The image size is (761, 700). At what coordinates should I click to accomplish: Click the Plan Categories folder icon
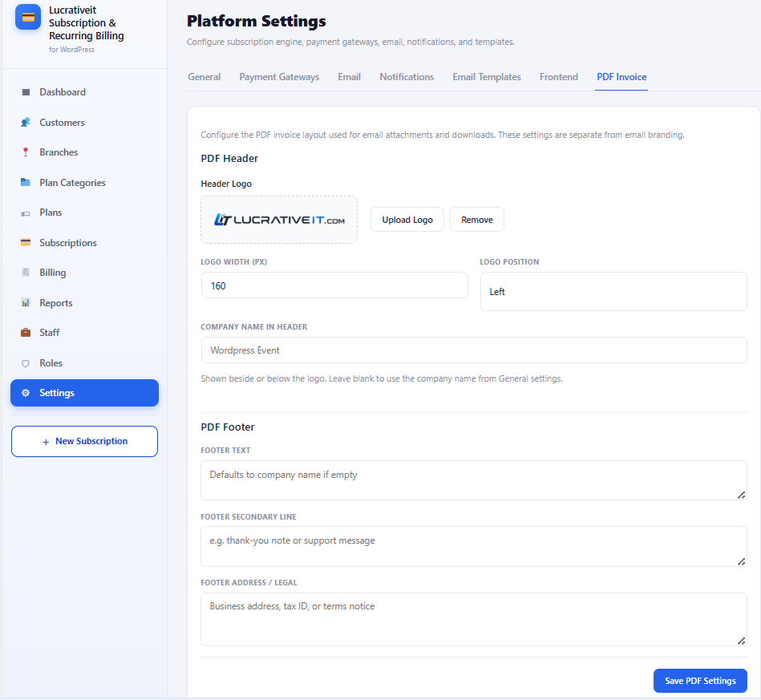(26, 183)
